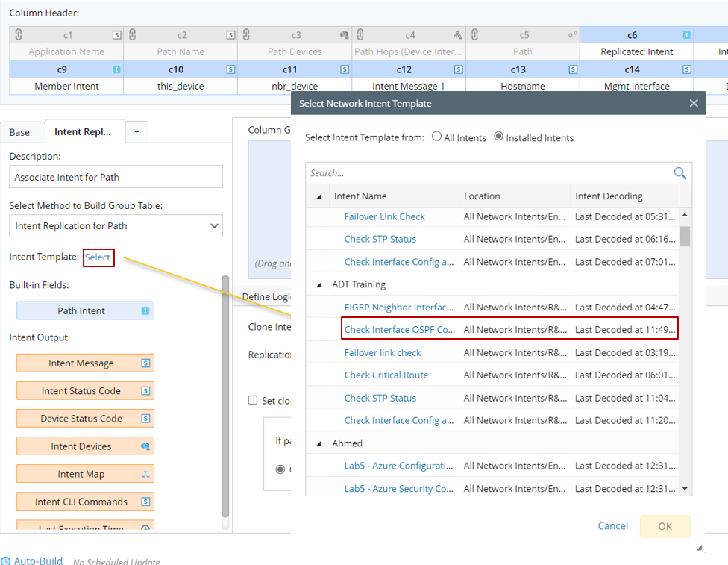Click the hops icon in c4 column header
Viewport: 728px width, 565px height.
(458, 35)
